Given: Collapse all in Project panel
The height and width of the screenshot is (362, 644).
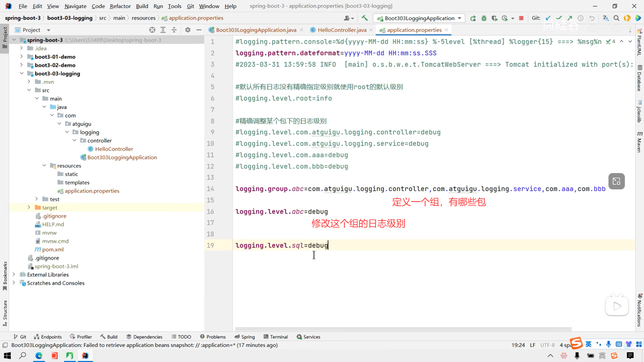Looking at the screenshot, I should click(174, 30).
